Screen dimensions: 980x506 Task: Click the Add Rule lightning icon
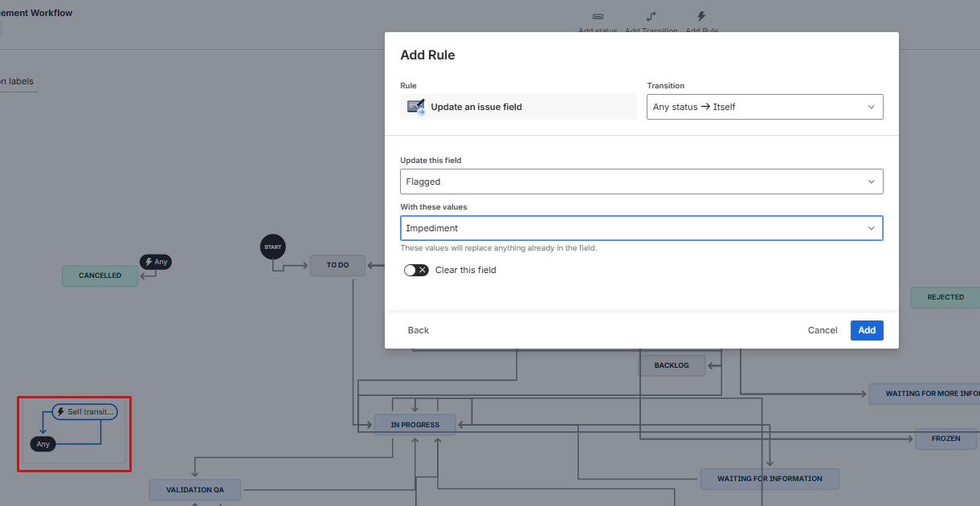701,16
